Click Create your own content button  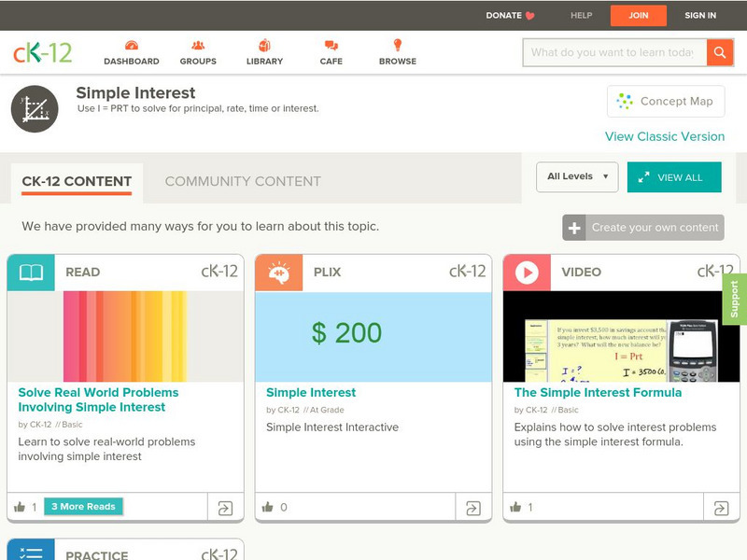click(x=643, y=228)
